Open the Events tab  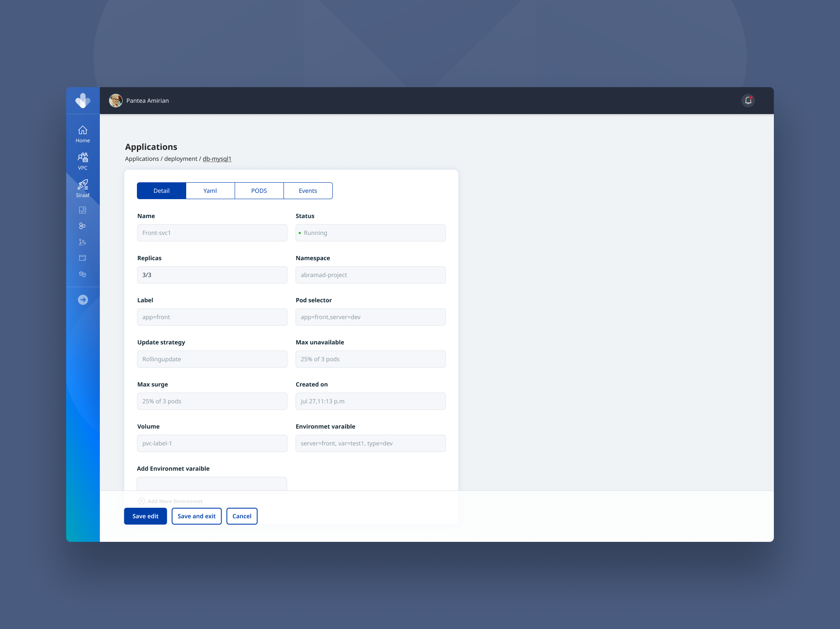308,191
